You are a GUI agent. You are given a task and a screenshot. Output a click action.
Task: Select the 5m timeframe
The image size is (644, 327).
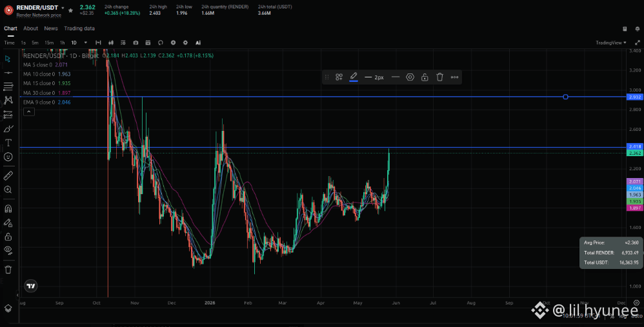(35, 43)
